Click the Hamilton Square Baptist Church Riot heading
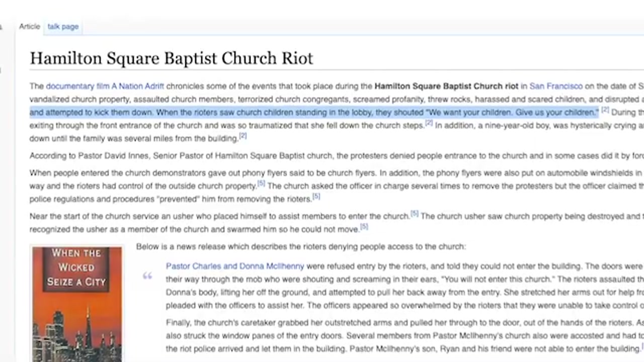 coord(171,58)
